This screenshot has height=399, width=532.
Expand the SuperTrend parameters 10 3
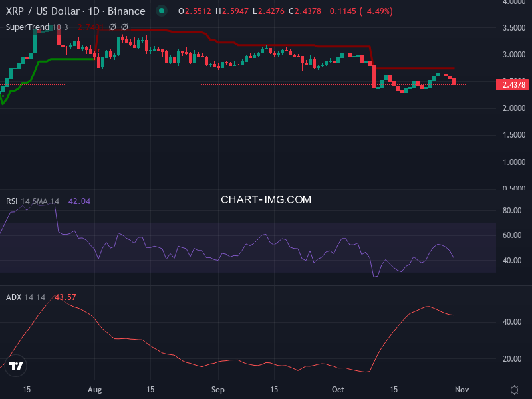[x=59, y=28]
